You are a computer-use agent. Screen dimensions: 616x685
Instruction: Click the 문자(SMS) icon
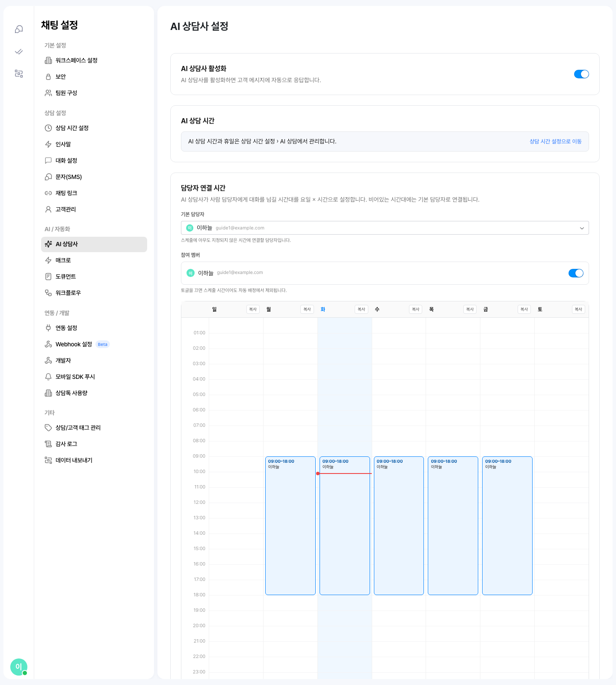(x=48, y=177)
